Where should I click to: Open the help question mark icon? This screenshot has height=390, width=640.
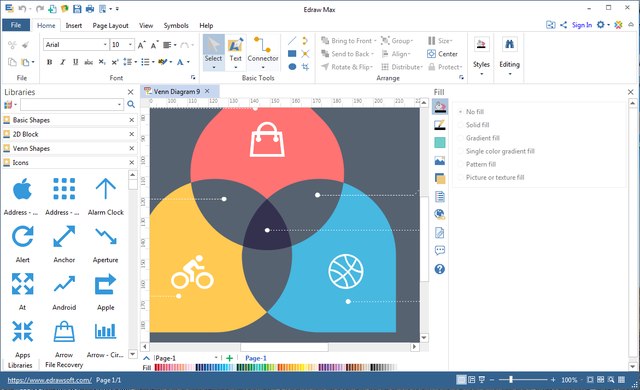pos(440,269)
